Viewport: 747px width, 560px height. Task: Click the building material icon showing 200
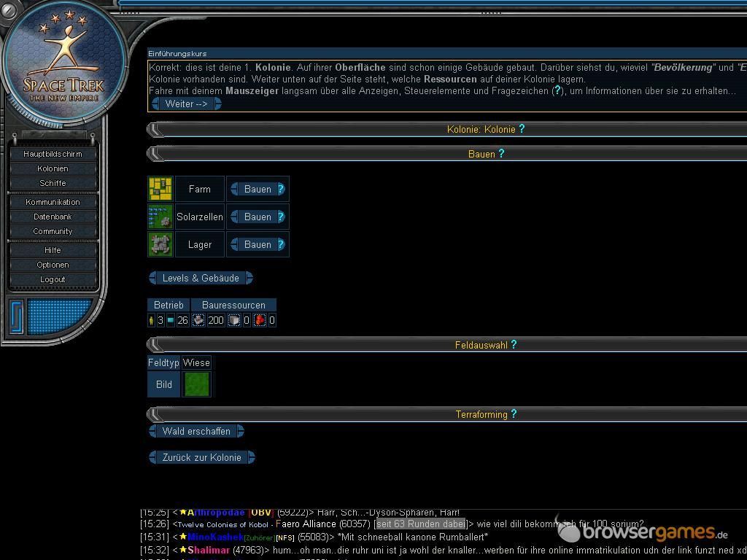coord(198,320)
